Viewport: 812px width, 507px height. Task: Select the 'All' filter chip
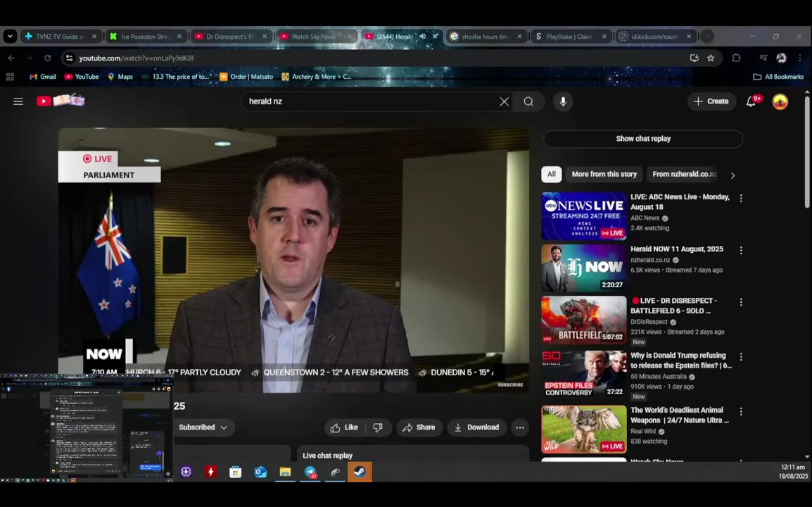(x=552, y=174)
